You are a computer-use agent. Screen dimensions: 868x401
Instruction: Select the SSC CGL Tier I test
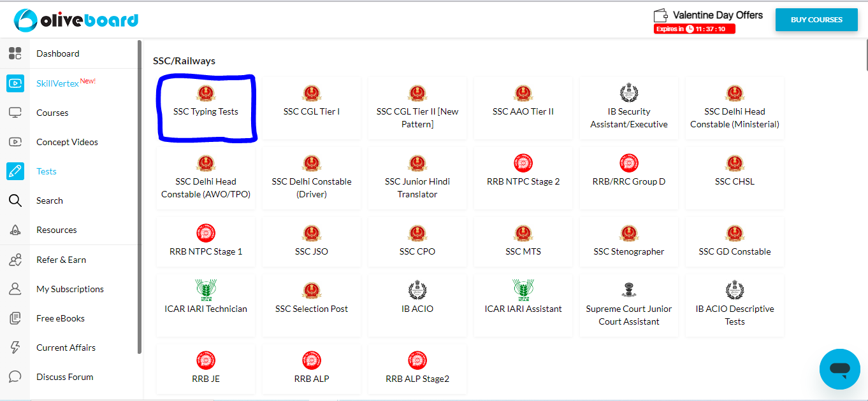[x=312, y=108]
